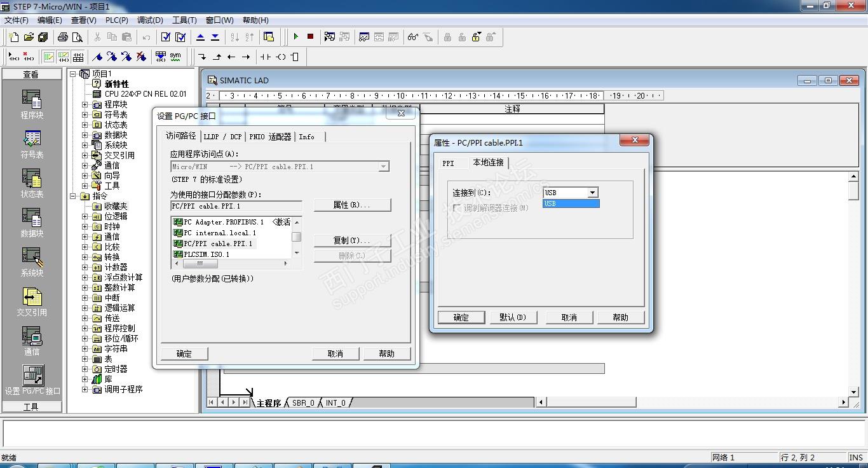Viewport: 868px width, 468px height.
Task: Open the 应用程序访问点 combo box
Action: (280, 167)
